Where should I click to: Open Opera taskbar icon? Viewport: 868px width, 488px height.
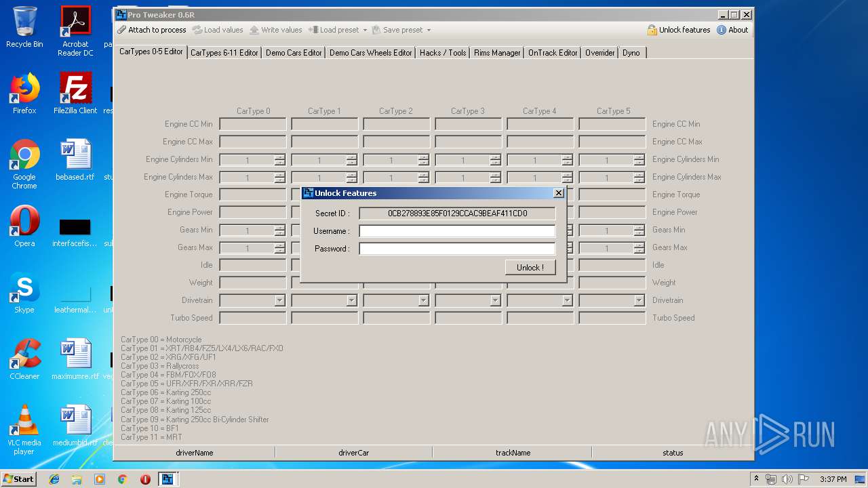[x=145, y=479]
